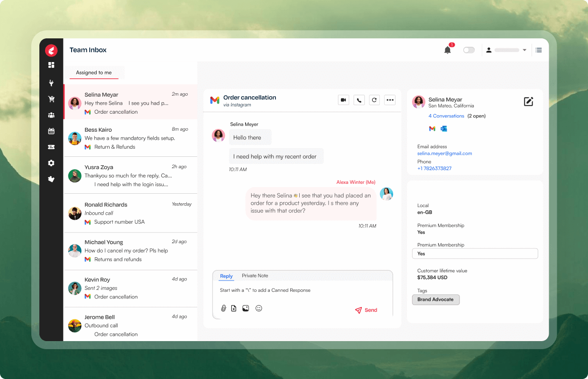Toggle the availability switch in top bar
The height and width of the screenshot is (379, 588).
[469, 50]
